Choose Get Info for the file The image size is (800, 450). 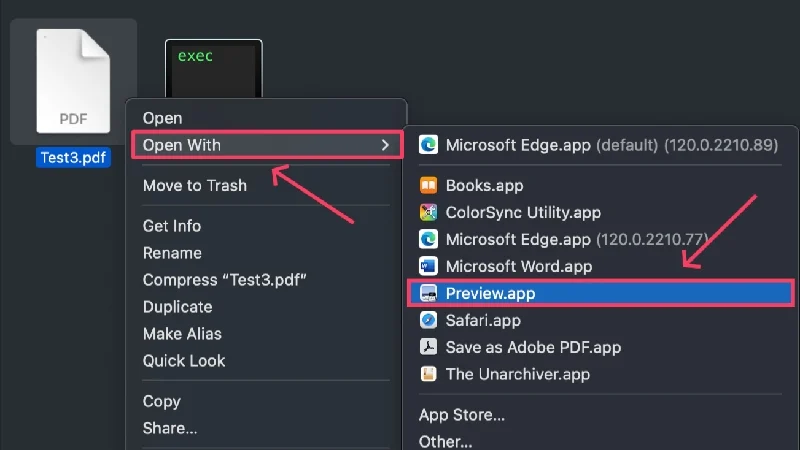coord(172,226)
